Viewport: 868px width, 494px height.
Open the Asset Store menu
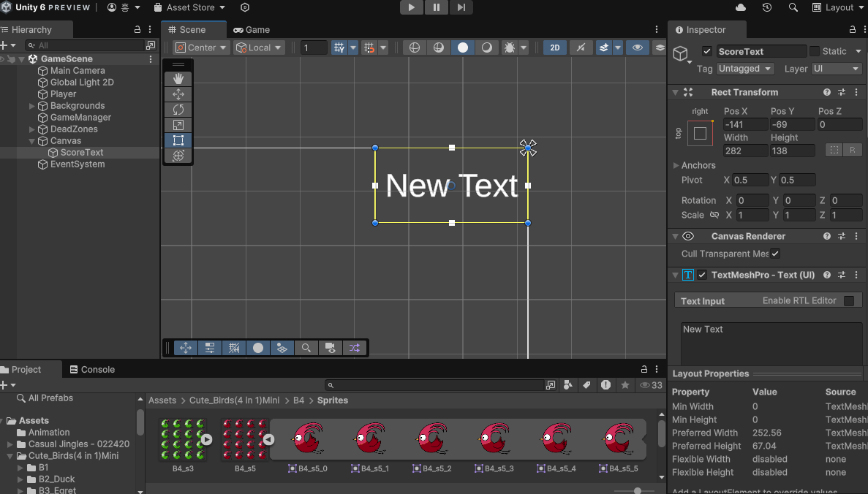(190, 8)
